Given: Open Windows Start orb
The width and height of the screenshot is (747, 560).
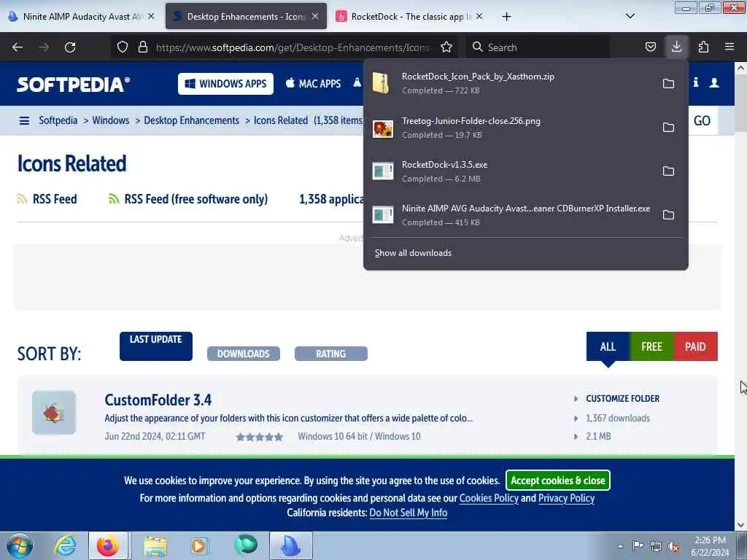Looking at the screenshot, I should (x=19, y=545).
